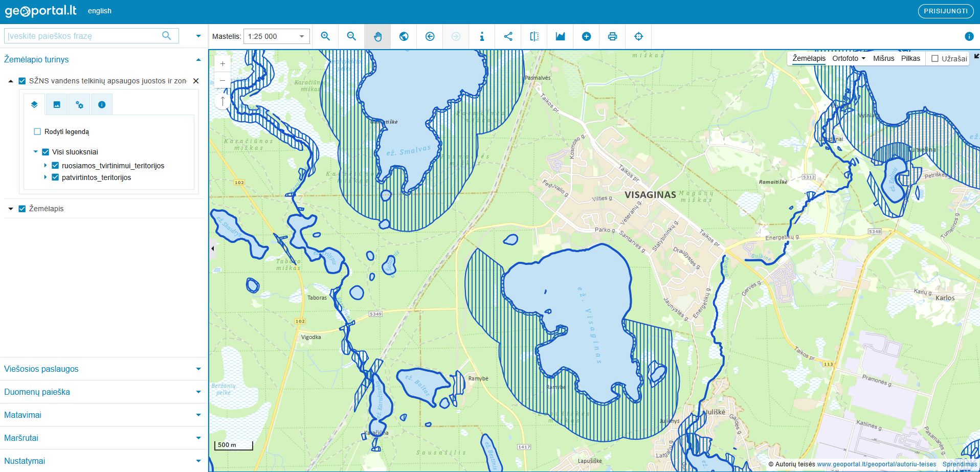Switch basemap to Mišrus
Screen dimensions: 980x472
point(883,58)
